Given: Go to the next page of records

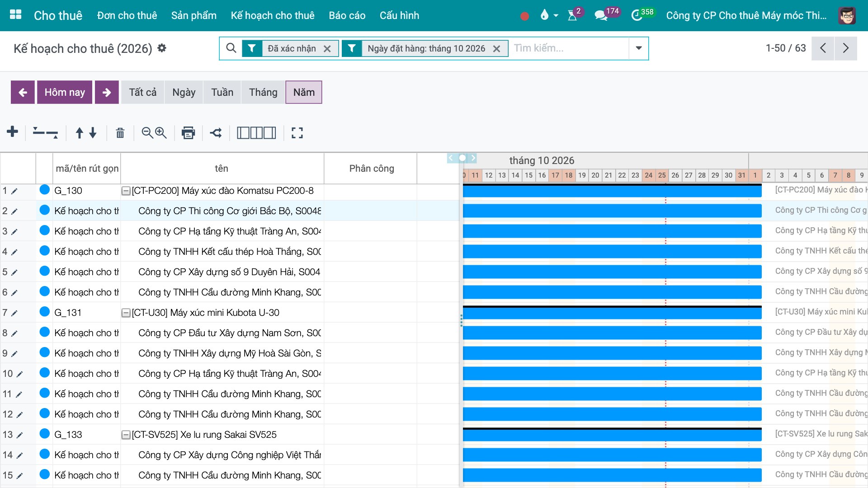Looking at the screenshot, I should pos(846,48).
